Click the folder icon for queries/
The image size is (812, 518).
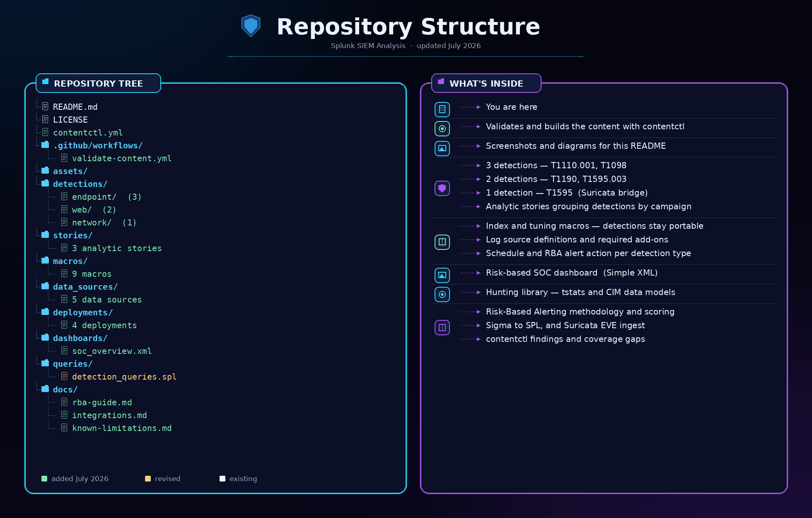pyautogui.click(x=45, y=363)
